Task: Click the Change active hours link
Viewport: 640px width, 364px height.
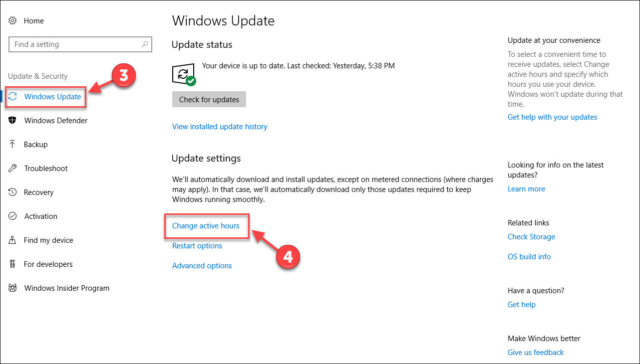Action: click(206, 226)
